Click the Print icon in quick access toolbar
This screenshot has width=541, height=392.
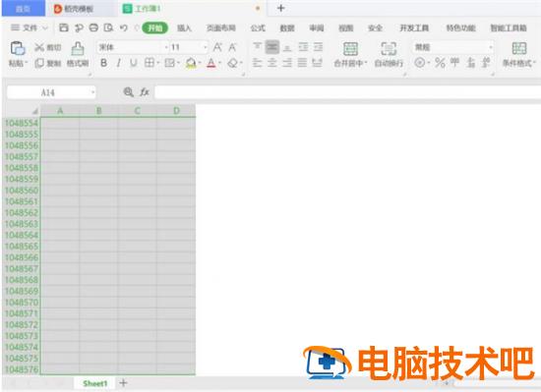pos(93,28)
